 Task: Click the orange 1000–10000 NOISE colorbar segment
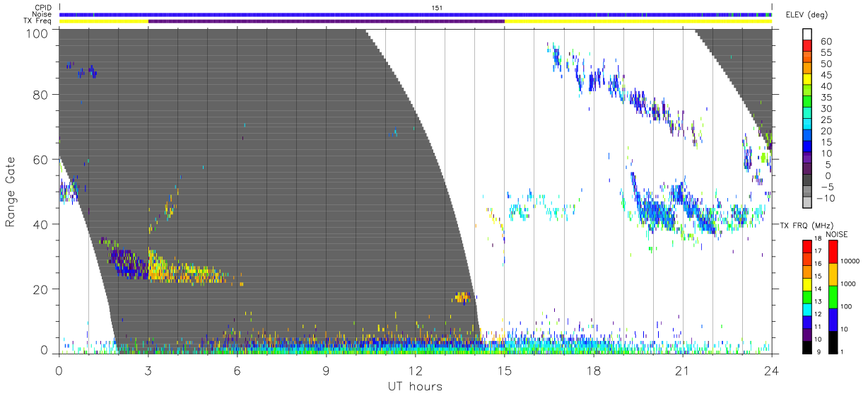832,274
